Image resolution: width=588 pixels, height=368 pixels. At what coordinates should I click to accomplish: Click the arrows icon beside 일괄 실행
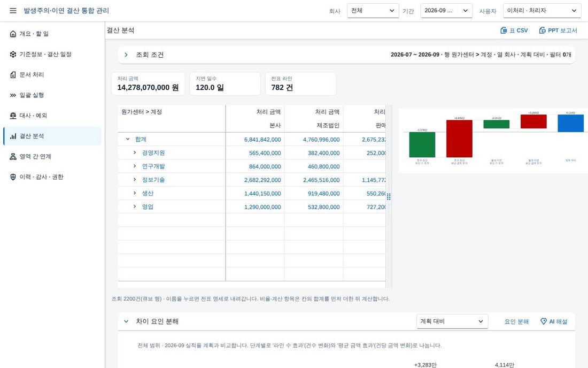click(13, 95)
